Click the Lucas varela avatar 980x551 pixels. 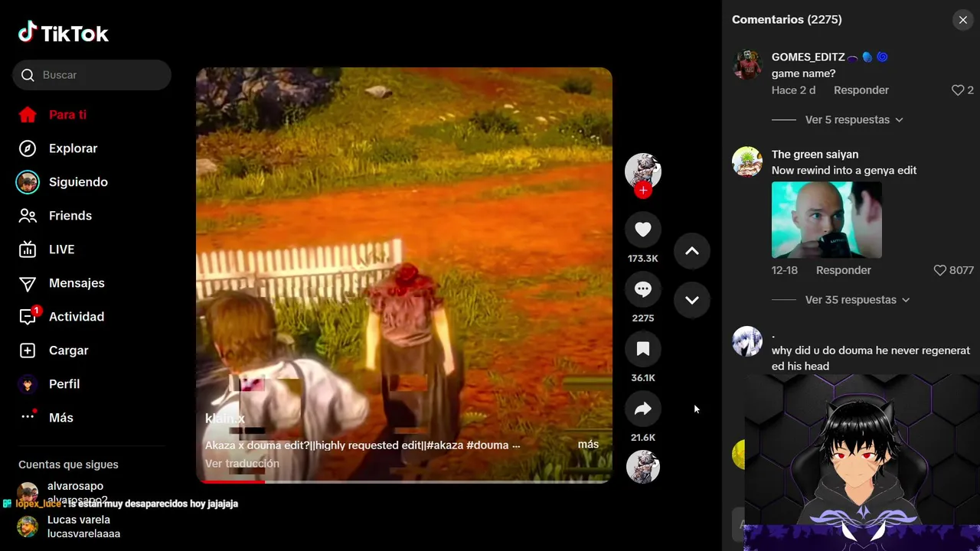28,527
